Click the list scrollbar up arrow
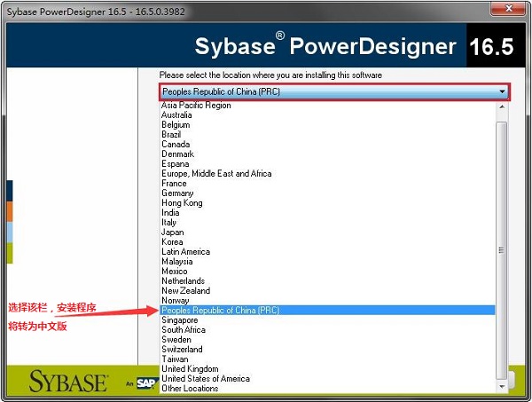Screen dimensions: 532x402 502,107
